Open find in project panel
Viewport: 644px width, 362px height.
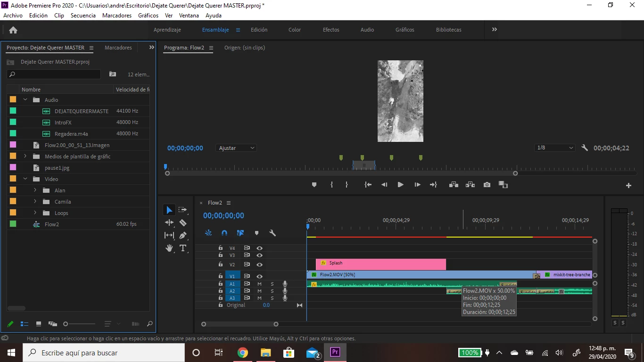pos(150,324)
